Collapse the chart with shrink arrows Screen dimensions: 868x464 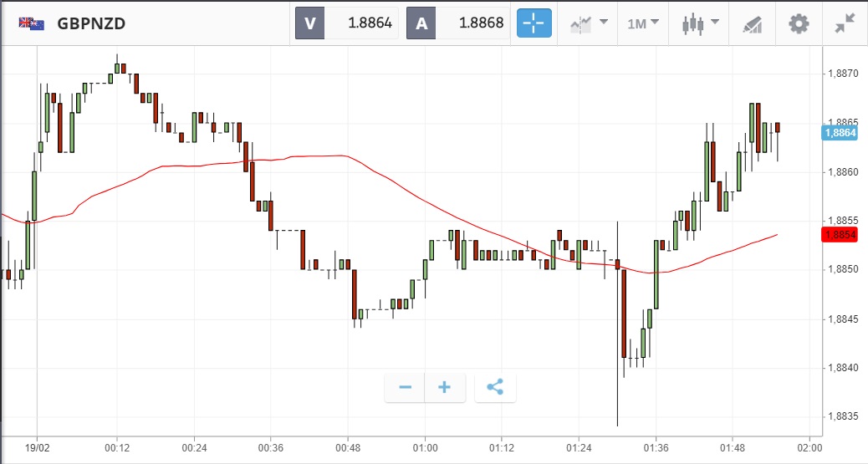click(x=845, y=23)
